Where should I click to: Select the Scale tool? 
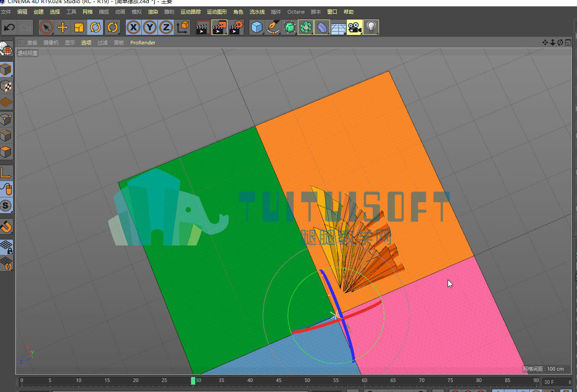[79, 28]
